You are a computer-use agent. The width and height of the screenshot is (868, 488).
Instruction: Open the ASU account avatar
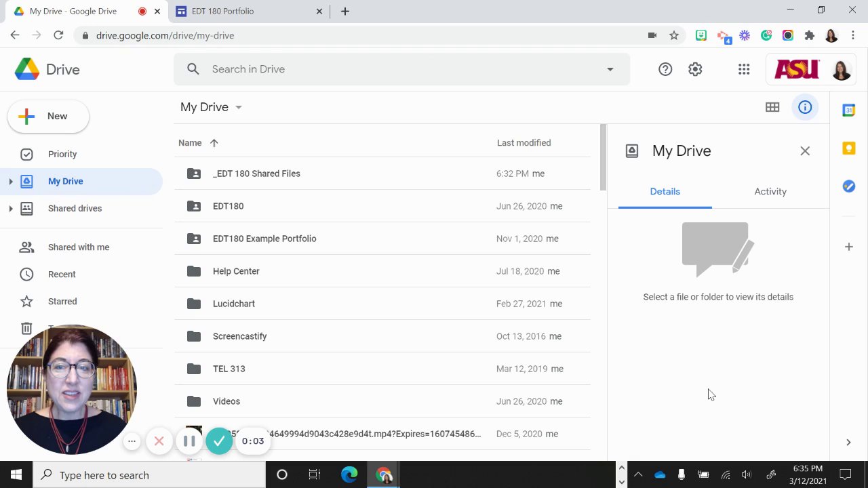pyautogui.click(x=842, y=69)
